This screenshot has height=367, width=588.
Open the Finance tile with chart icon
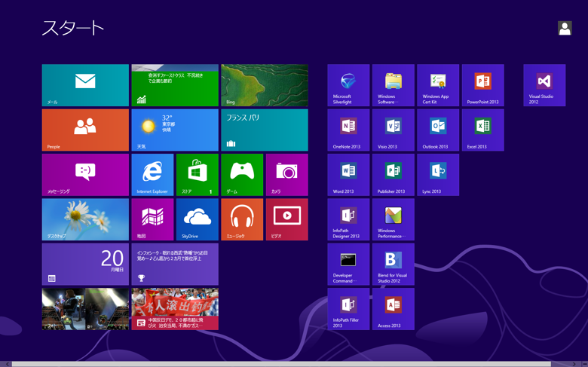pyautogui.click(x=175, y=85)
